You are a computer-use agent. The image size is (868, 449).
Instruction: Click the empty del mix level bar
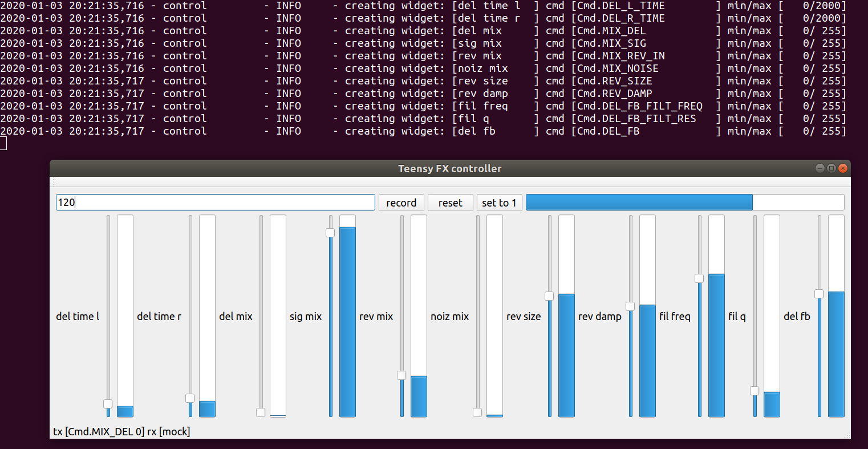coord(278,316)
